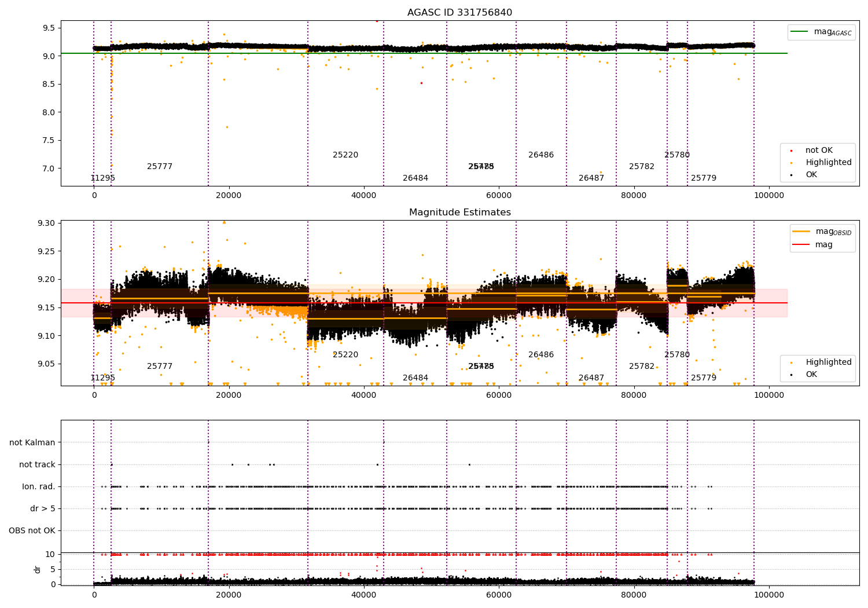868x608 pixels.
Task: Click OBSID label 26484 in Magnitude Estimates plot
Action: (415, 378)
